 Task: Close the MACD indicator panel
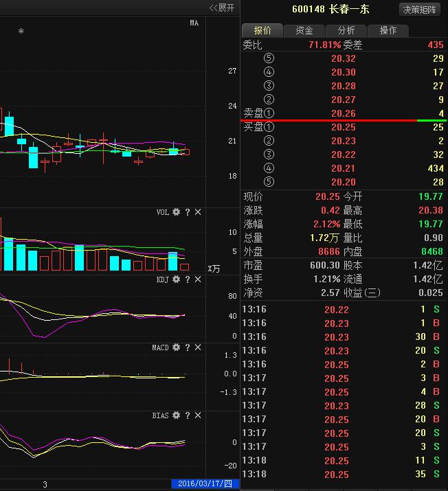point(198,347)
